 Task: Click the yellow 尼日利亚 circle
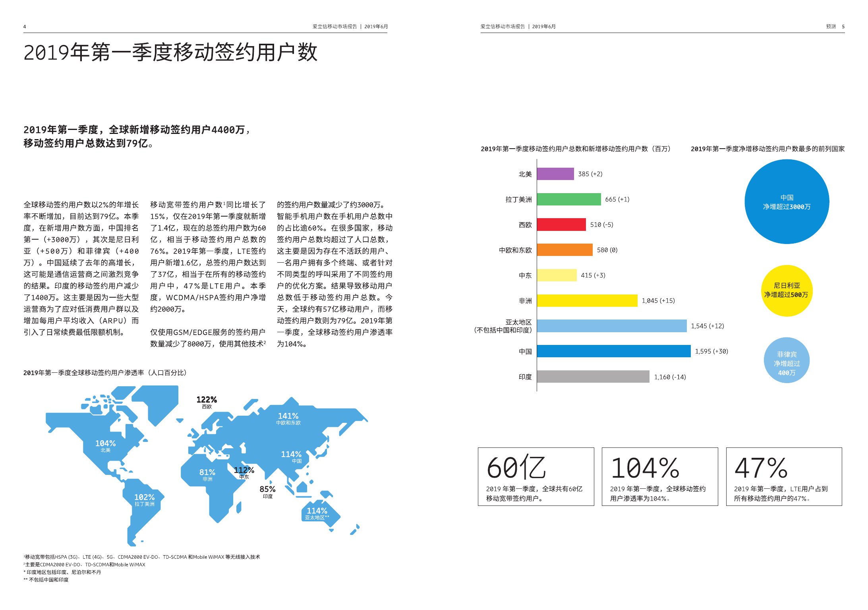pyautogui.click(x=786, y=290)
